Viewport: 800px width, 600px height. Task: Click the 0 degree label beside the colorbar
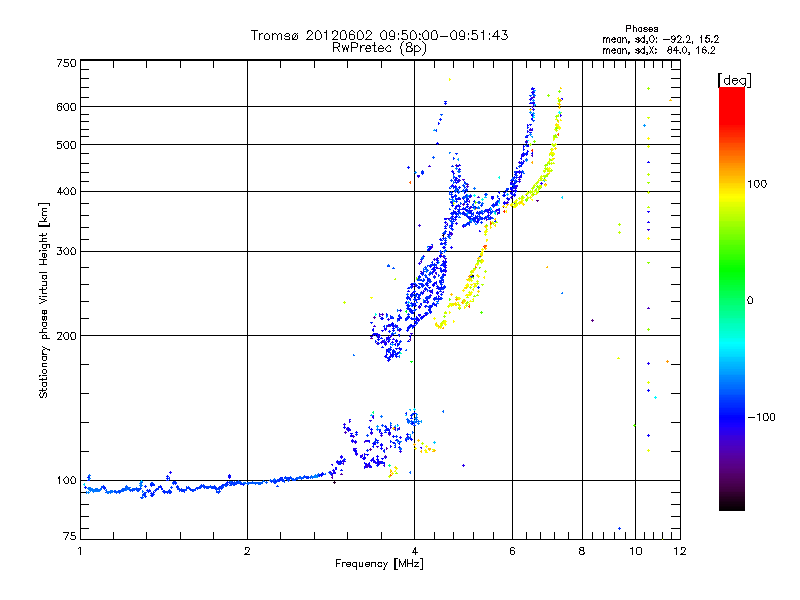(x=750, y=301)
